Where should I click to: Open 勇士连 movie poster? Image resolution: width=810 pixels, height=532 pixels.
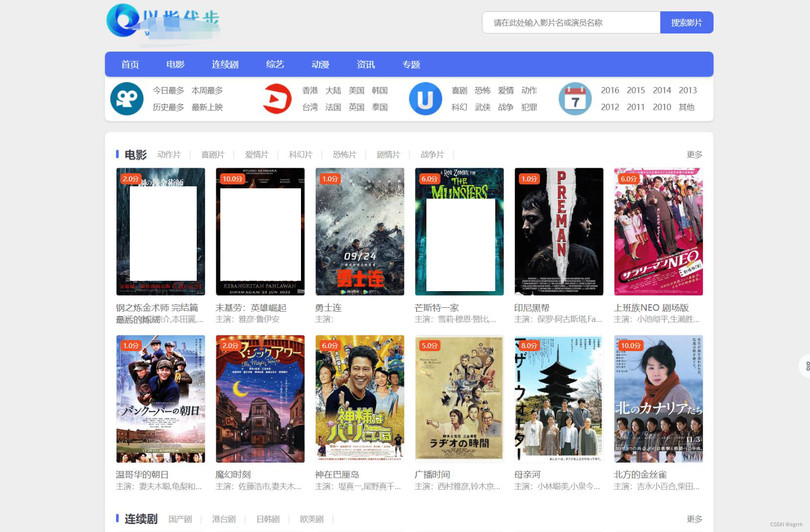[x=360, y=232]
